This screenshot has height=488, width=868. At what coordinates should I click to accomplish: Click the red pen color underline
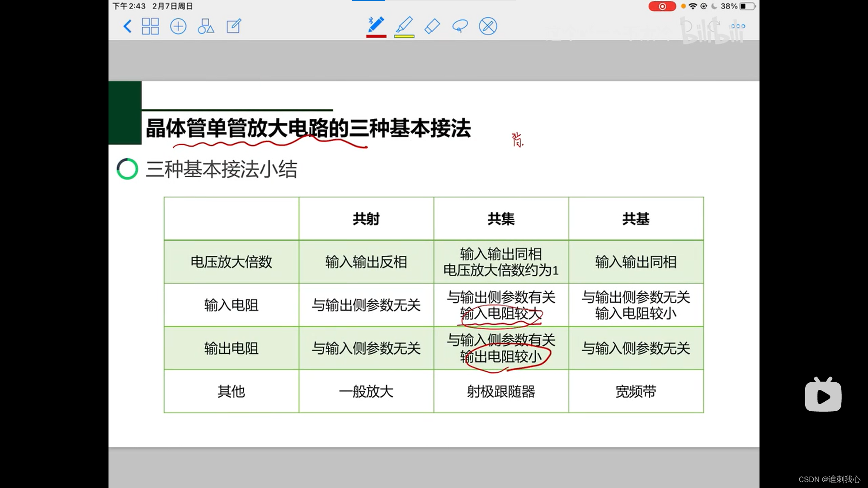tap(376, 36)
